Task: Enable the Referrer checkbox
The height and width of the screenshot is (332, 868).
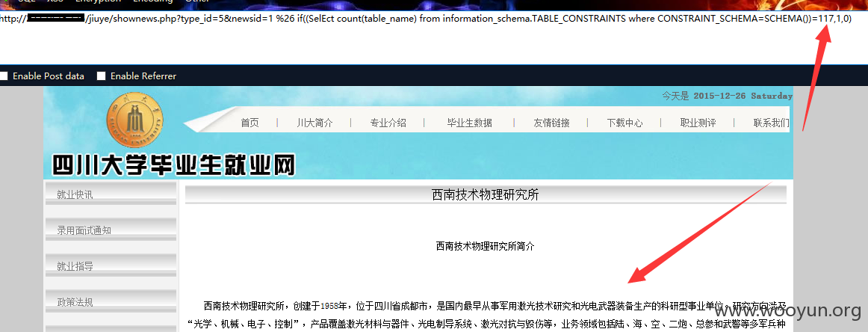Action: (x=102, y=76)
